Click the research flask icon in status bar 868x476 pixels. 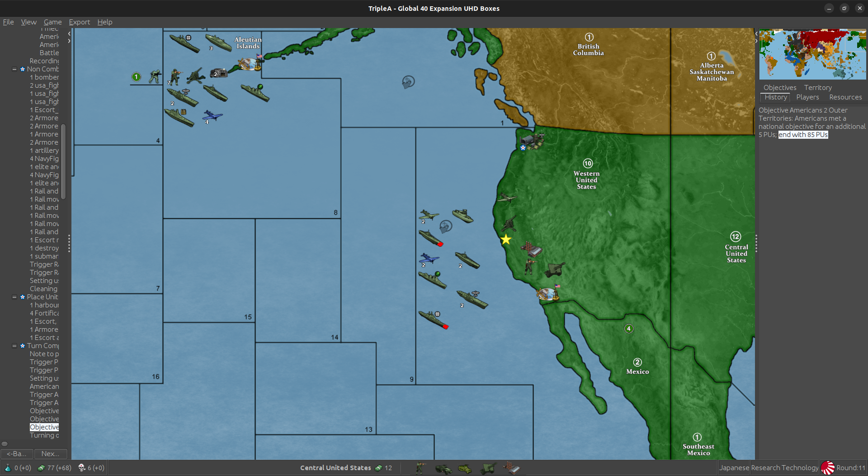(8, 468)
